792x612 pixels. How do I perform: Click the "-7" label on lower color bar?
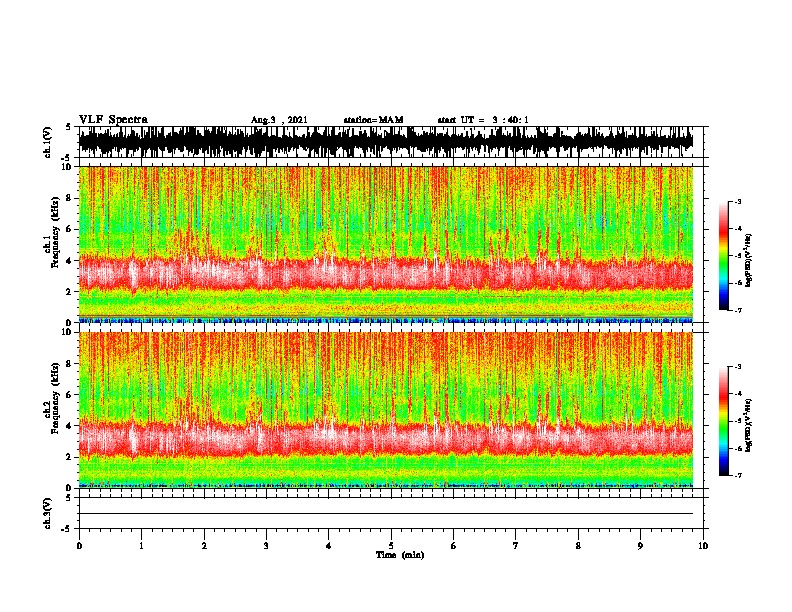pos(737,476)
